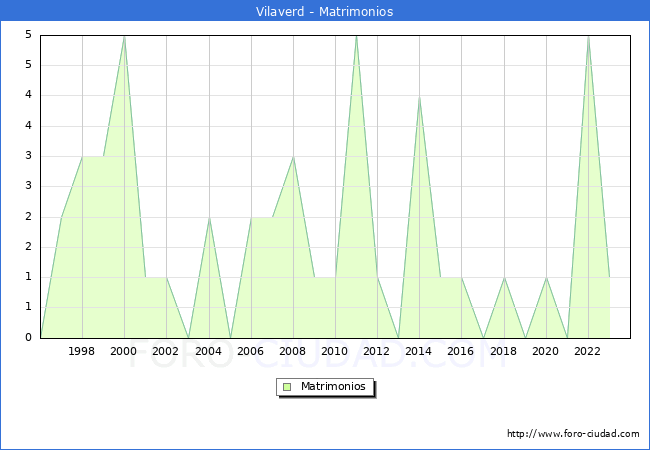Click the 2010 x-axis label
This screenshot has height=450, width=650.
click(x=335, y=351)
